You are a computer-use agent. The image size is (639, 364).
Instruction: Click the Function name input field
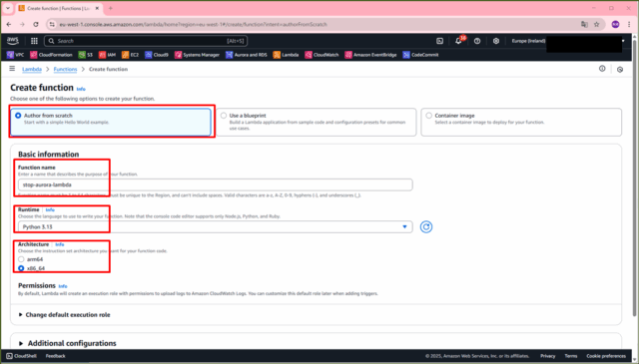point(216,184)
